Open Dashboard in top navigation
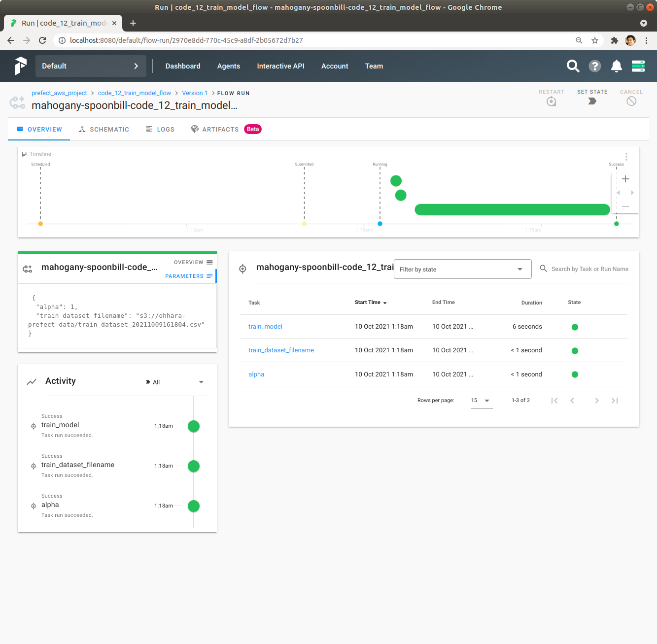The height and width of the screenshot is (644, 657). pyautogui.click(x=183, y=66)
